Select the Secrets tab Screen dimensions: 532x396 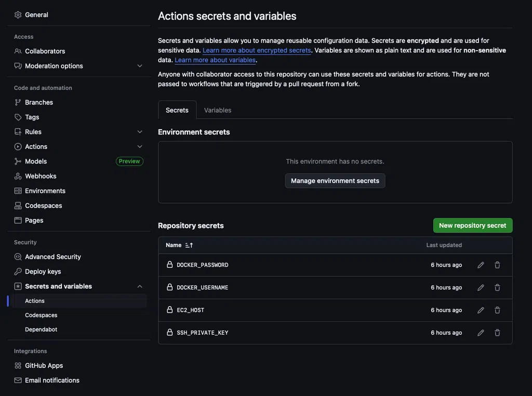click(177, 110)
